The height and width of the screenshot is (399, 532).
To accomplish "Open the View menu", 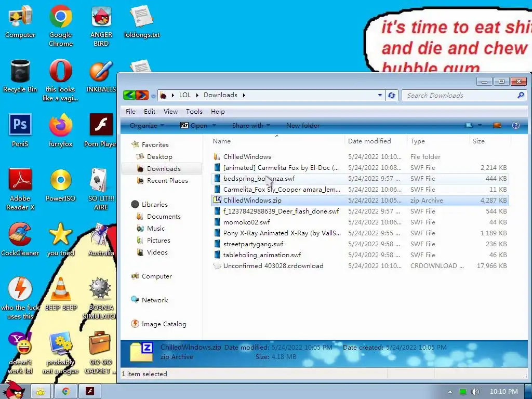I will (170, 112).
